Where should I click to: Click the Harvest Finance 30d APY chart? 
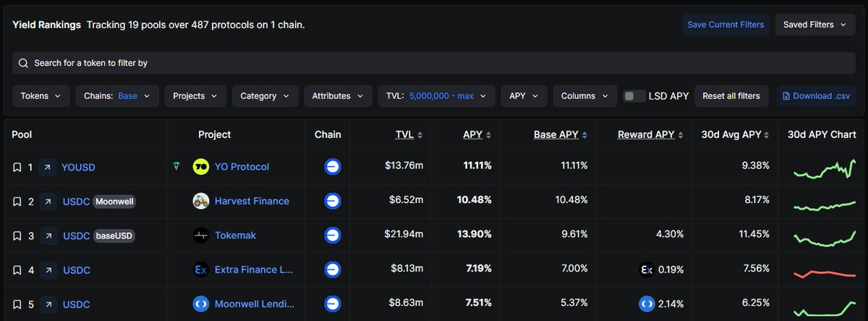[x=825, y=205]
